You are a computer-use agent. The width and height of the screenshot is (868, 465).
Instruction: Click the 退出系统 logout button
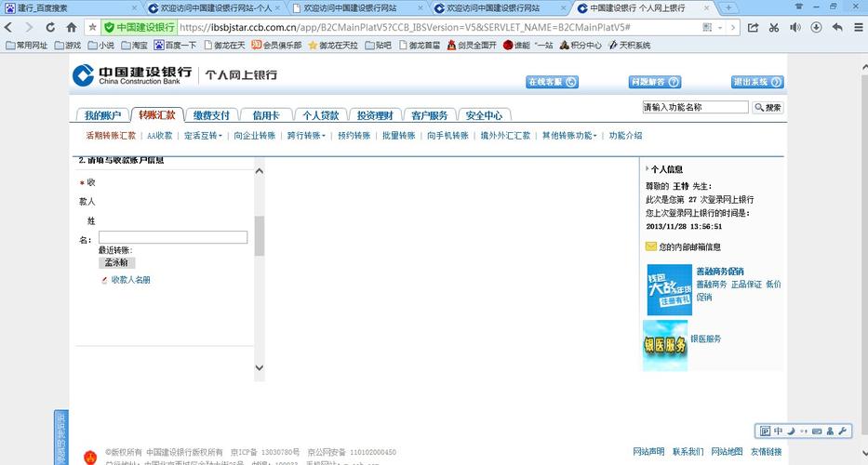[x=757, y=82]
